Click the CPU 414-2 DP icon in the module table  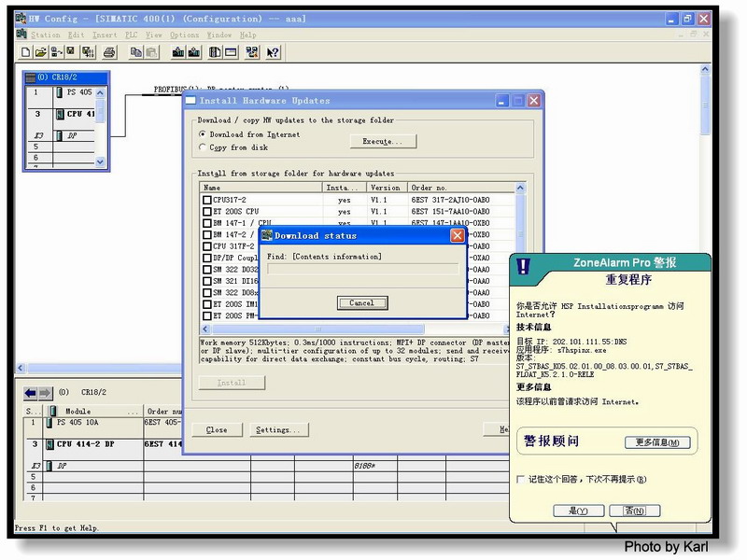click(x=49, y=444)
